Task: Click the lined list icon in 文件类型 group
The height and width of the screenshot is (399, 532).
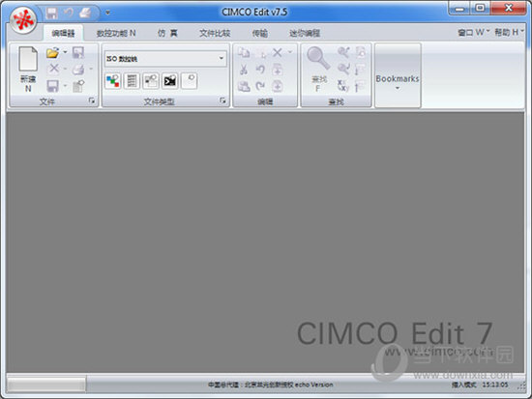Action: tap(132, 81)
